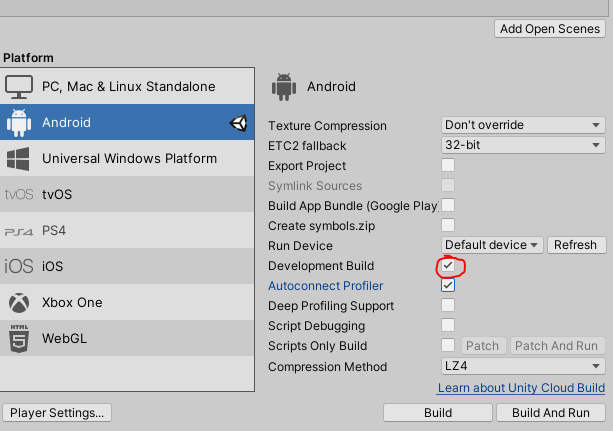613x431 pixels.
Task: Click the Xbox One logo icon
Action: coord(19,303)
